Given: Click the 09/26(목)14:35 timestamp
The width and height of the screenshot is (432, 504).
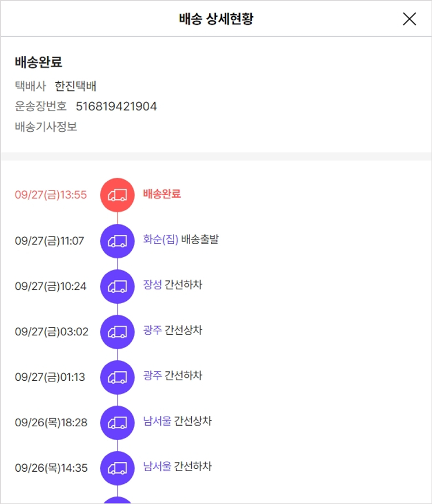Looking at the screenshot, I should tap(51, 468).
